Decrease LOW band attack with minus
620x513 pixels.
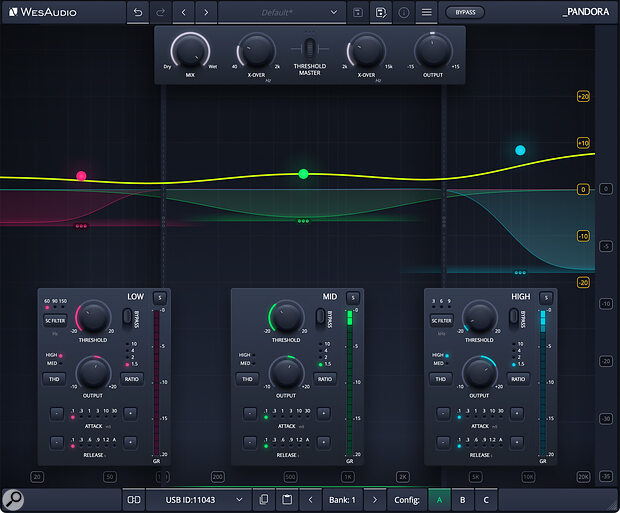point(57,413)
